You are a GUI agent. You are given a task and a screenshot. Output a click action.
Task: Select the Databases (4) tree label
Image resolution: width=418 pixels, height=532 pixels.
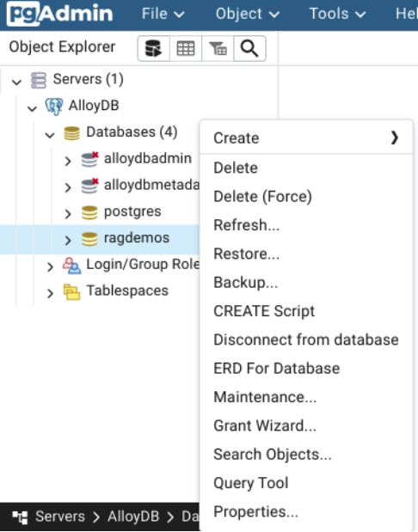132,132
